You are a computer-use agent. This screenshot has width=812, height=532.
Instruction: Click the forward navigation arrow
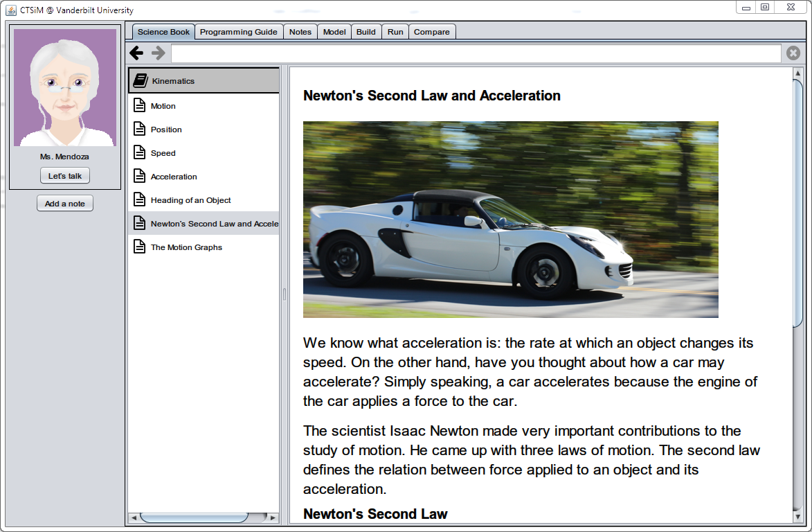(x=159, y=53)
